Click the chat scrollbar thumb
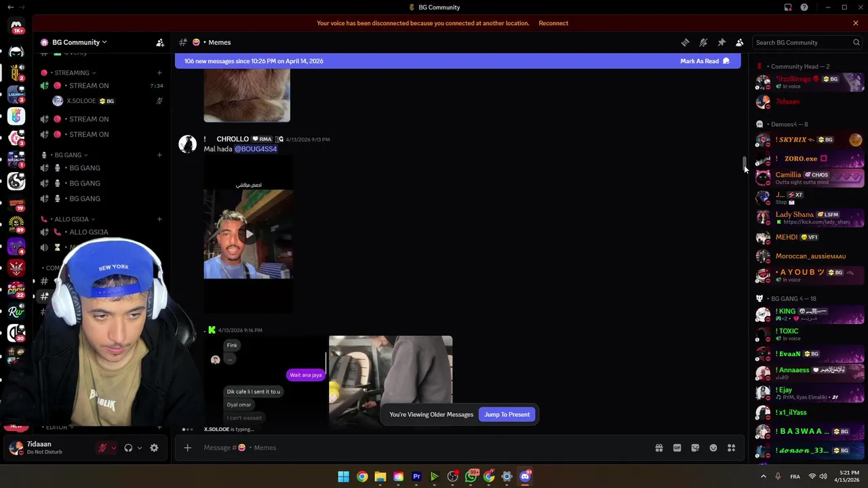 (x=744, y=163)
